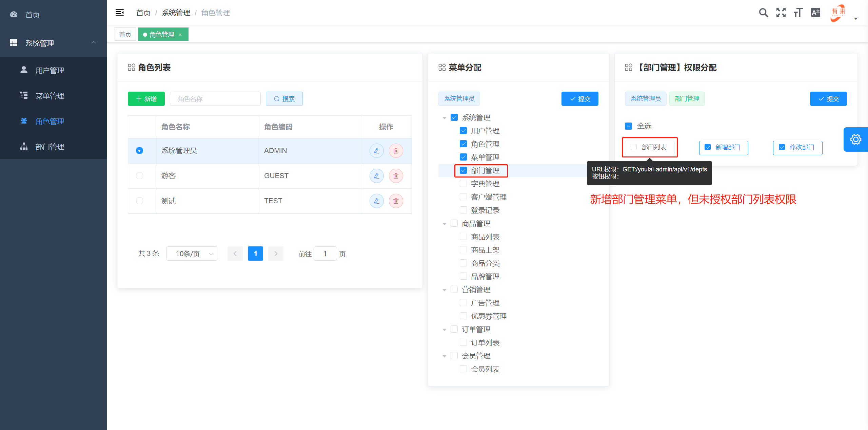Open the 10条/页 page size dropdown
The image size is (868, 430).
[192, 253]
